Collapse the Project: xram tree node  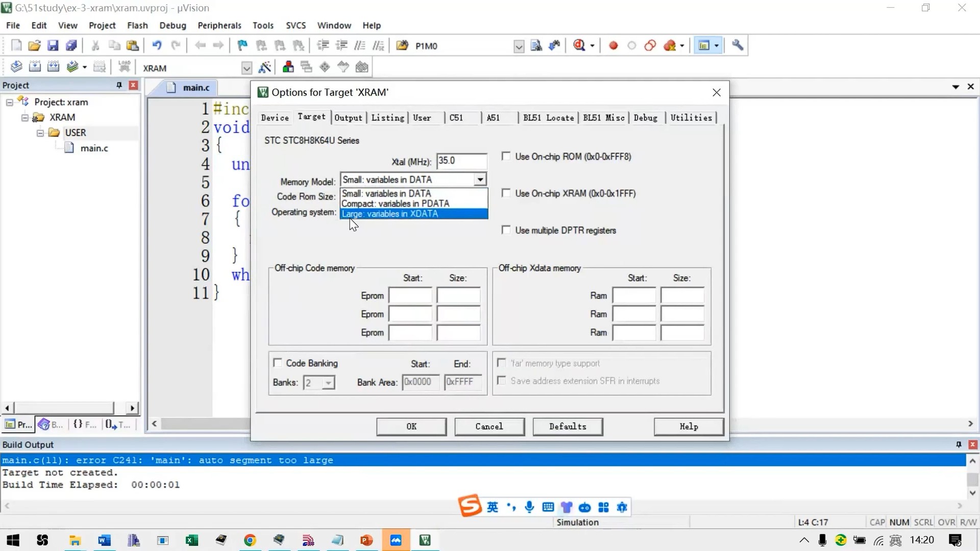[9, 102]
